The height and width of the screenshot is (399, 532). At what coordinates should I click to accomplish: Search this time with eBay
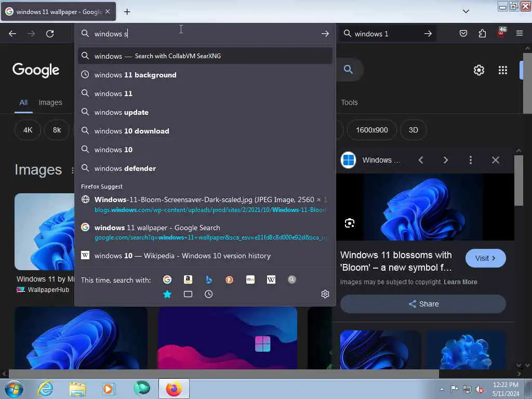point(250,280)
